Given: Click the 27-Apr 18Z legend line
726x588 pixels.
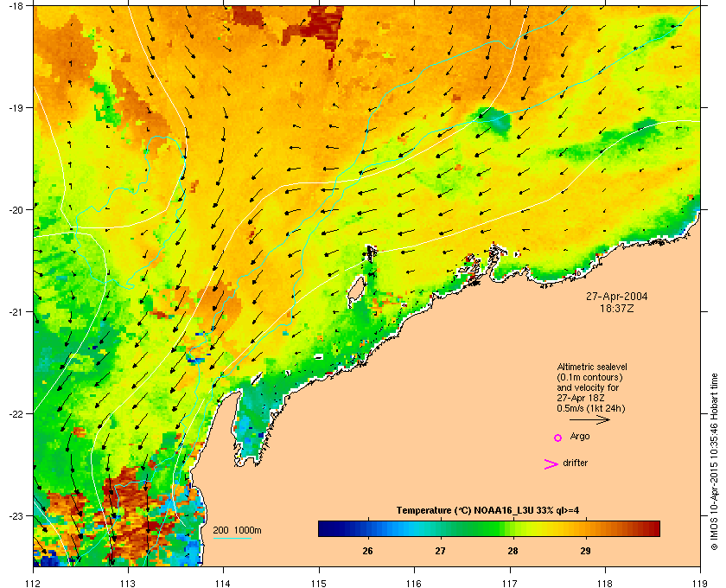Looking at the screenshot, I should point(581,399).
